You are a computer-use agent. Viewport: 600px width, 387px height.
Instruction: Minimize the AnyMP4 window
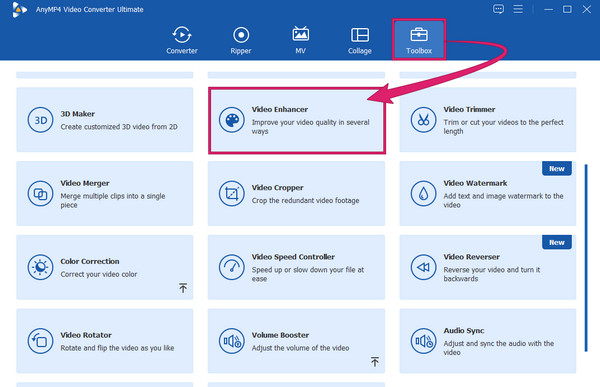coord(548,9)
